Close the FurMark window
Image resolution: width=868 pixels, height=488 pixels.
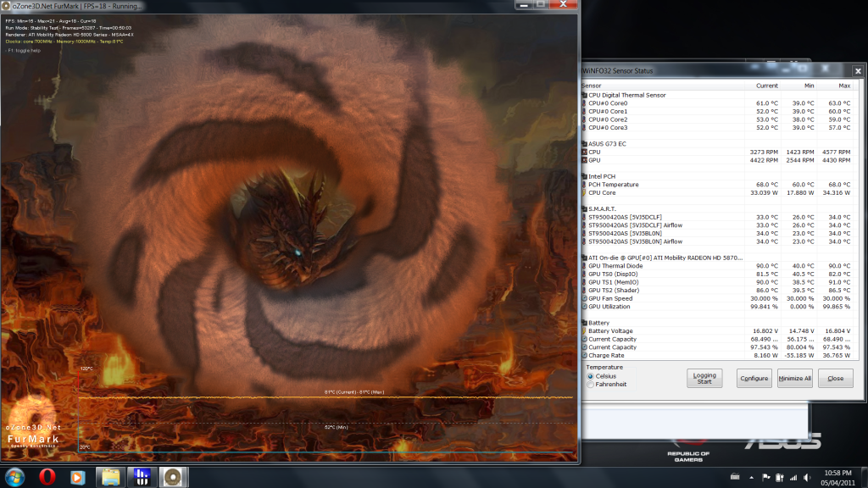pyautogui.click(x=563, y=4)
